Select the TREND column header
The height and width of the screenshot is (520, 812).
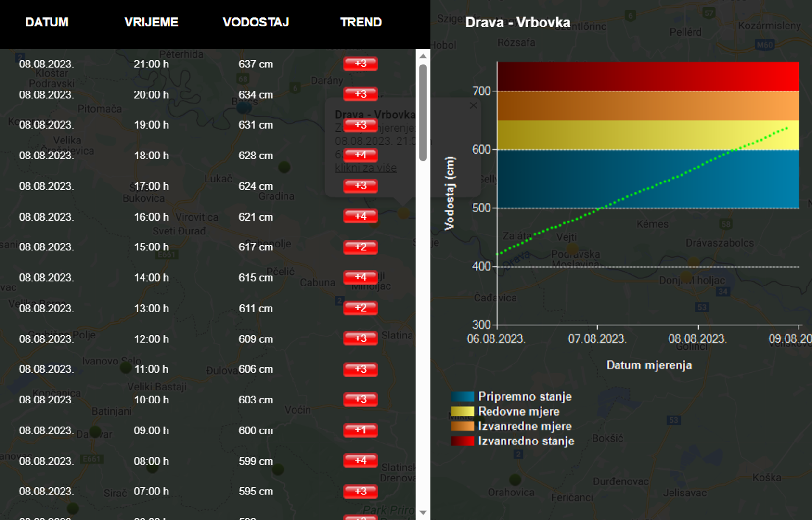pyautogui.click(x=361, y=22)
